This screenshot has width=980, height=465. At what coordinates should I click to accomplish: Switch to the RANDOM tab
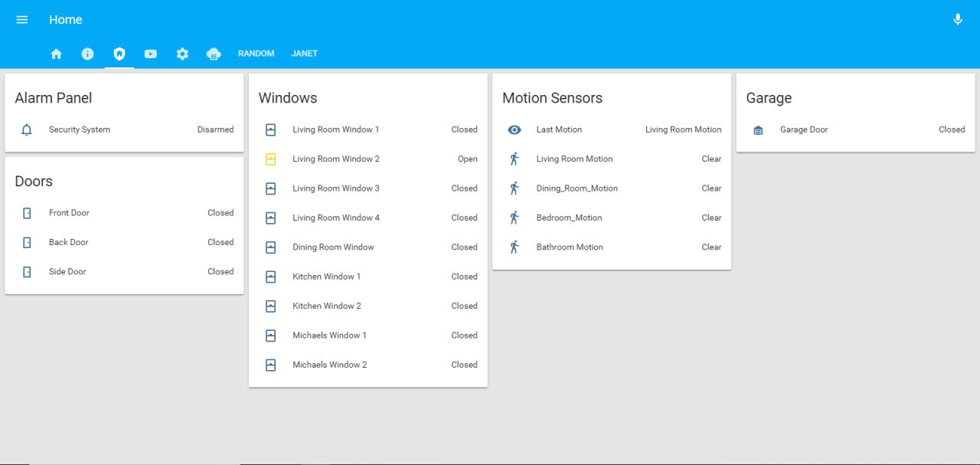point(256,54)
